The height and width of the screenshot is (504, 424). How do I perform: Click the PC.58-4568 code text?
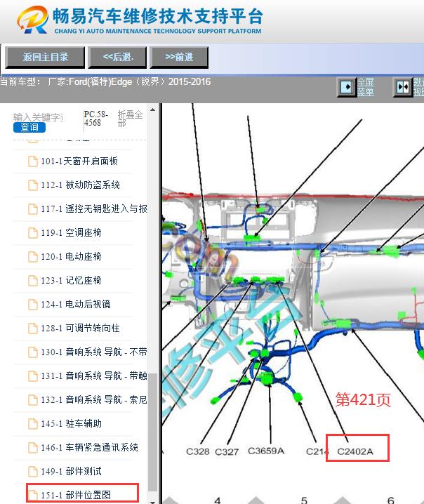pos(95,119)
